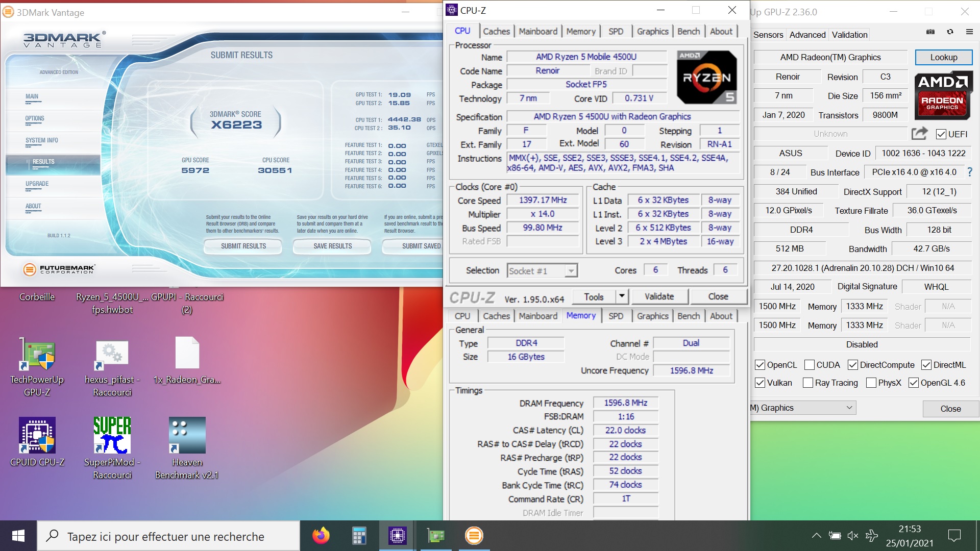Click Save Results in 3DMark Vantage
980x551 pixels.
332,246
